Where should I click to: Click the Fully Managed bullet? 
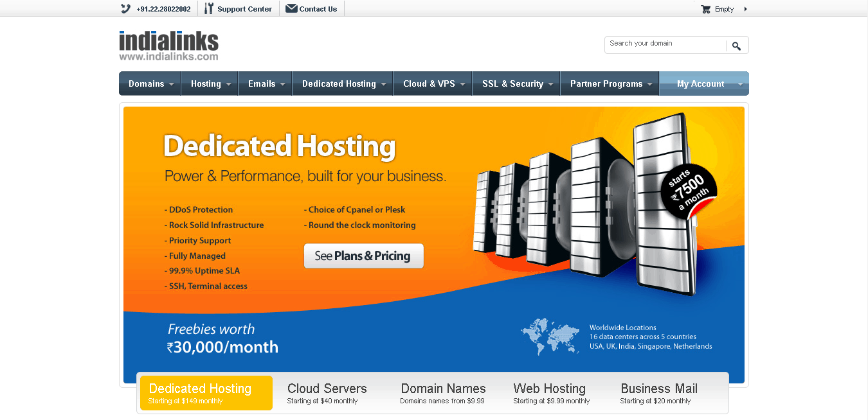pyautogui.click(x=195, y=256)
